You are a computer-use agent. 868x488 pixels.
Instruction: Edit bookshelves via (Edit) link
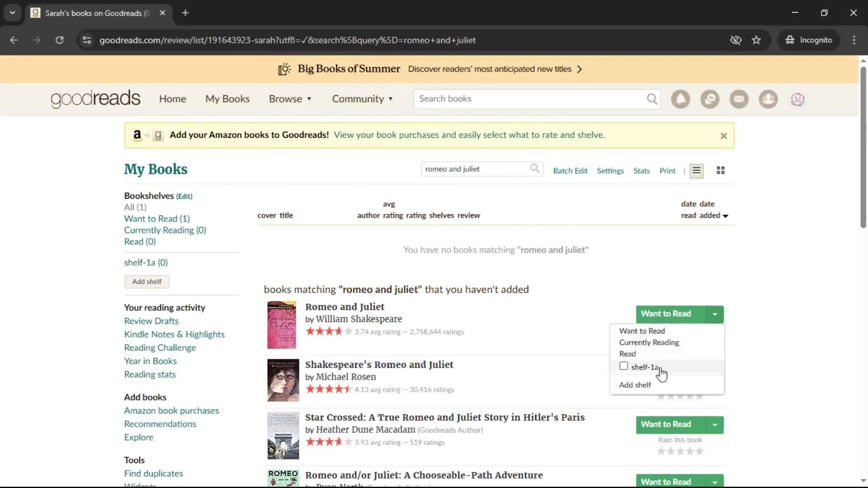tap(184, 196)
